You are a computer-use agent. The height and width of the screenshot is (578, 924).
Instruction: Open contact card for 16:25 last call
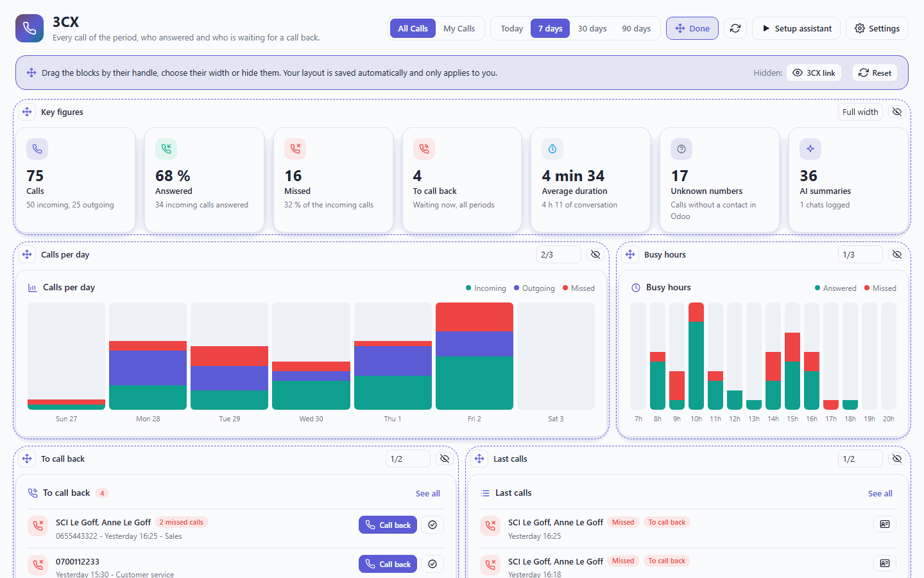pos(885,524)
